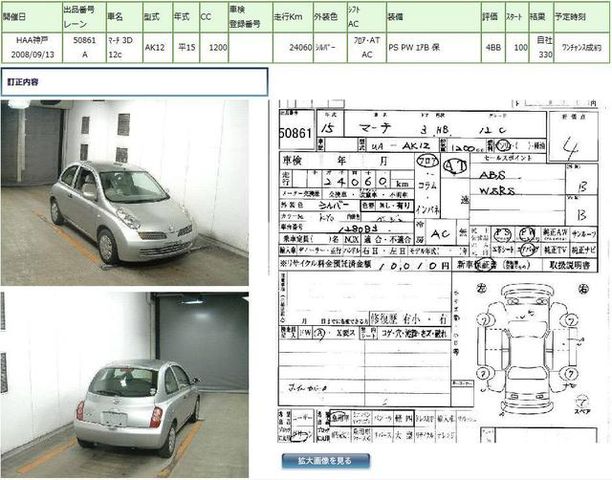
Task: Select car name cell 'マーチ 3D'
Action: [120, 40]
